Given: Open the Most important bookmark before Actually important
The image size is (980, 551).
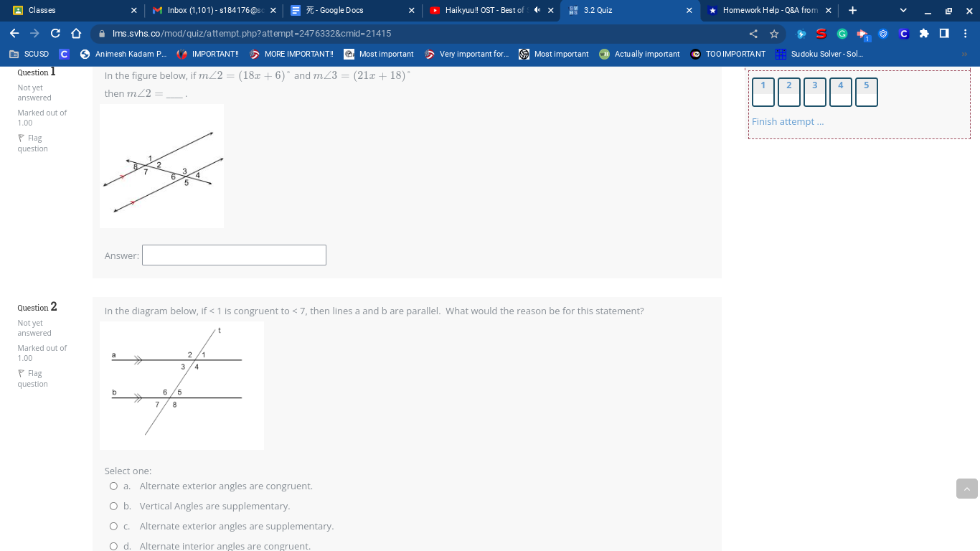Looking at the screenshot, I should point(554,54).
